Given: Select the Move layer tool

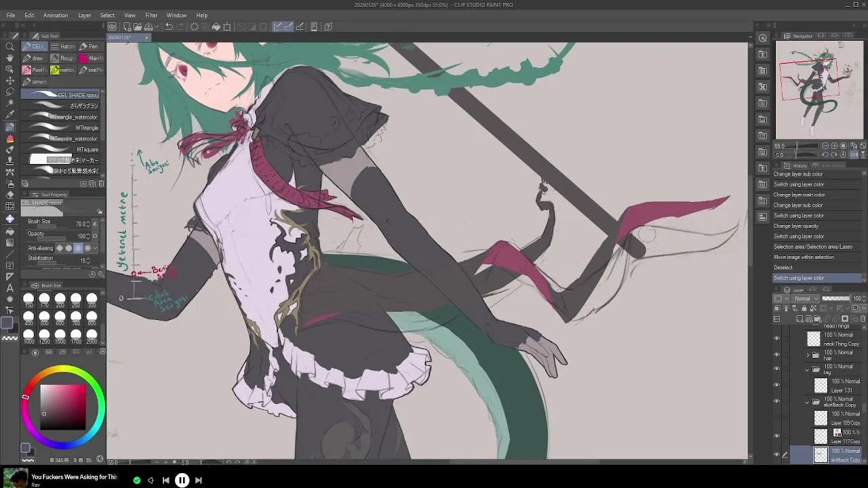Looking at the screenshot, I should 10,81.
